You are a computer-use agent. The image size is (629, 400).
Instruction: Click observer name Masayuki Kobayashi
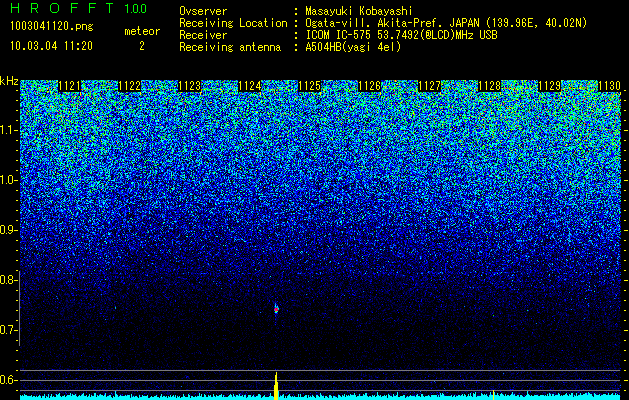(x=359, y=11)
